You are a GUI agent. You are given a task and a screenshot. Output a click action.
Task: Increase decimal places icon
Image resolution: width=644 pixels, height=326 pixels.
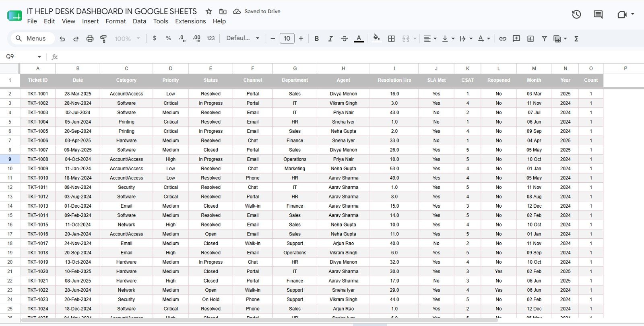pos(196,38)
